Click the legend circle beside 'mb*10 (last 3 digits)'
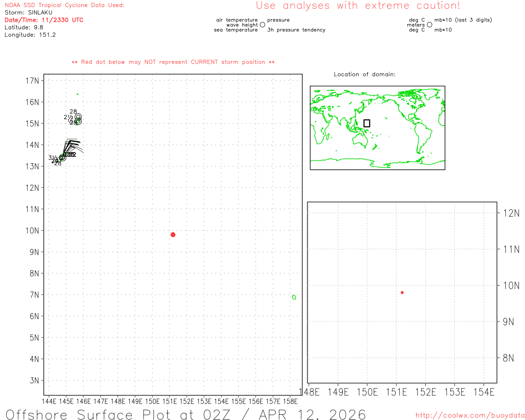Image resolution: width=525 pixels, height=420 pixels. point(429,25)
